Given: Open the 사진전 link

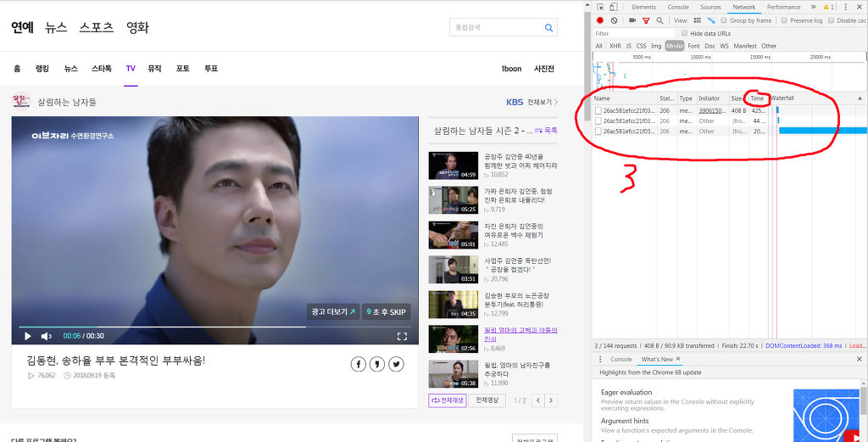Looking at the screenshot, I should (x=544, y=69).
